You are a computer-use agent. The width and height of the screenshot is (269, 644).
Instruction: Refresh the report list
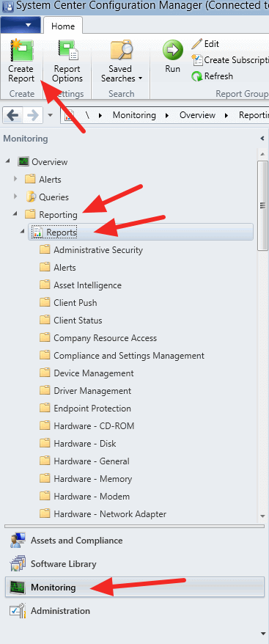(x=213, y=76)
